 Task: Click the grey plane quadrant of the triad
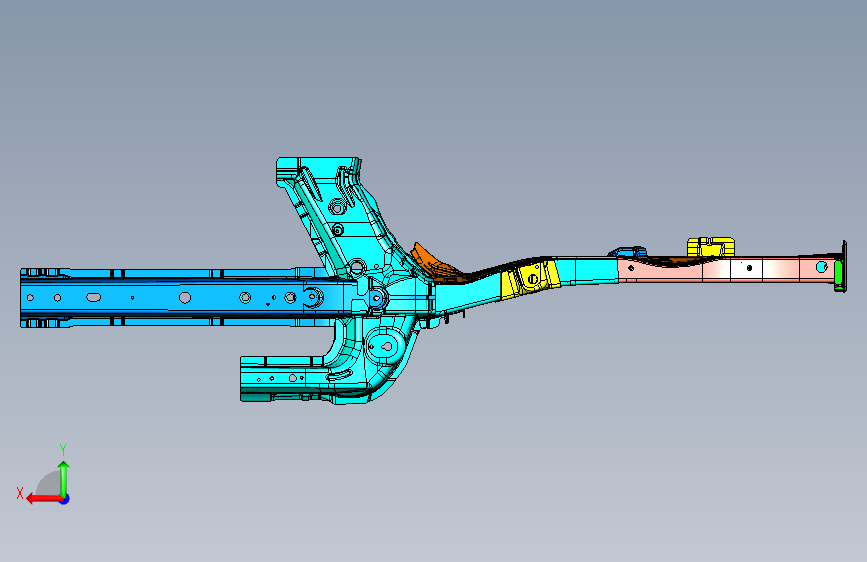[48, 483]
